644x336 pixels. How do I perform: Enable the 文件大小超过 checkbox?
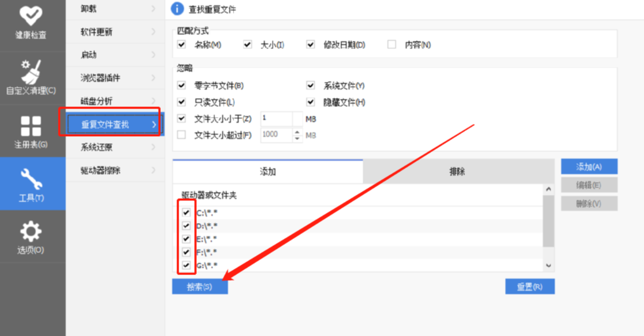pos(182,135)
